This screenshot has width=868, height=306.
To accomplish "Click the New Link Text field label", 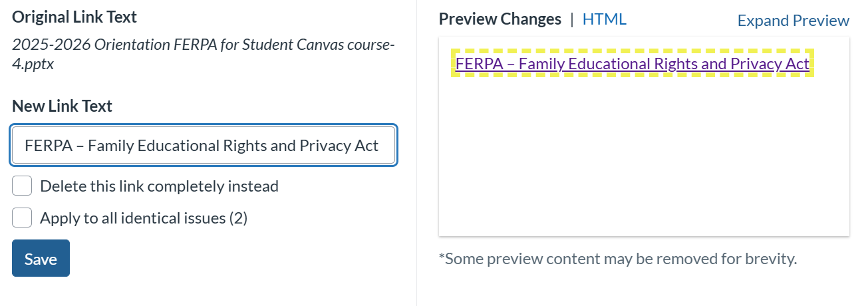I will coord(62,106).
